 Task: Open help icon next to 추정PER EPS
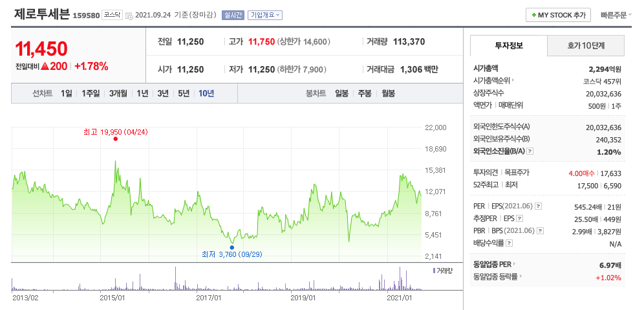coord(520,219)
